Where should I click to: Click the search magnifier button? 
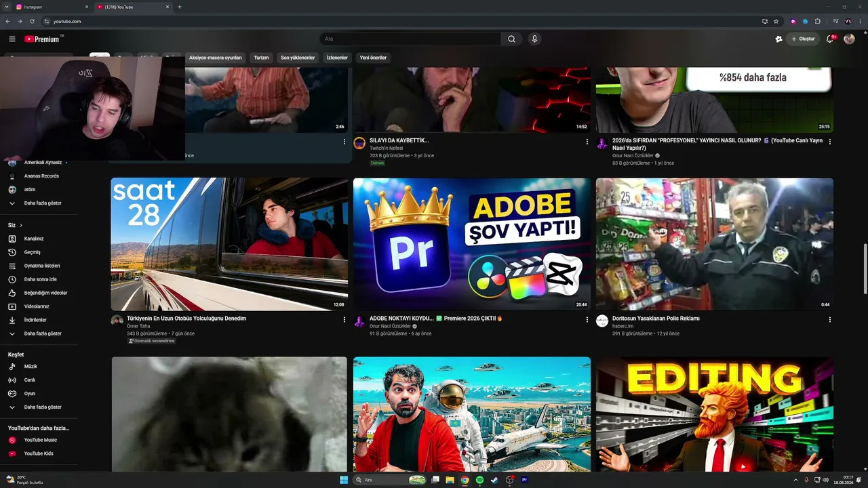(512, 39)
